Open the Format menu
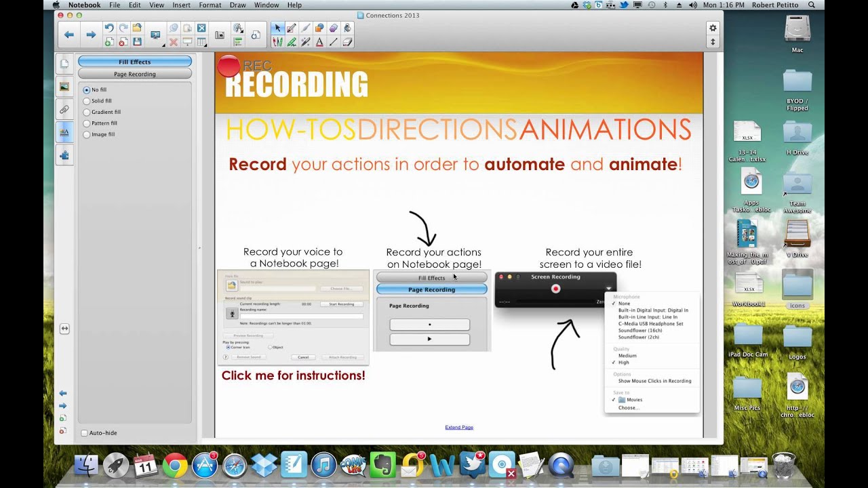868x488 pixels. pyautogui.click(x=210, y=5)
